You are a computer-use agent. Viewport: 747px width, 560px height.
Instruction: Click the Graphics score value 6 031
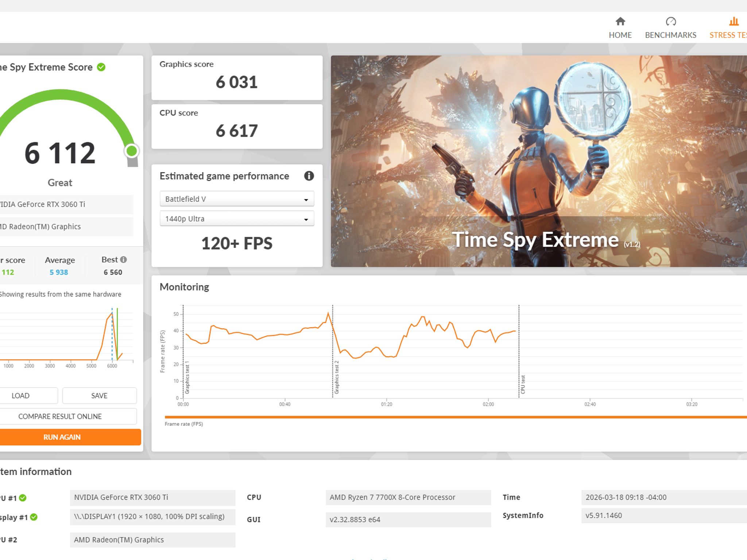click(237, 82)
